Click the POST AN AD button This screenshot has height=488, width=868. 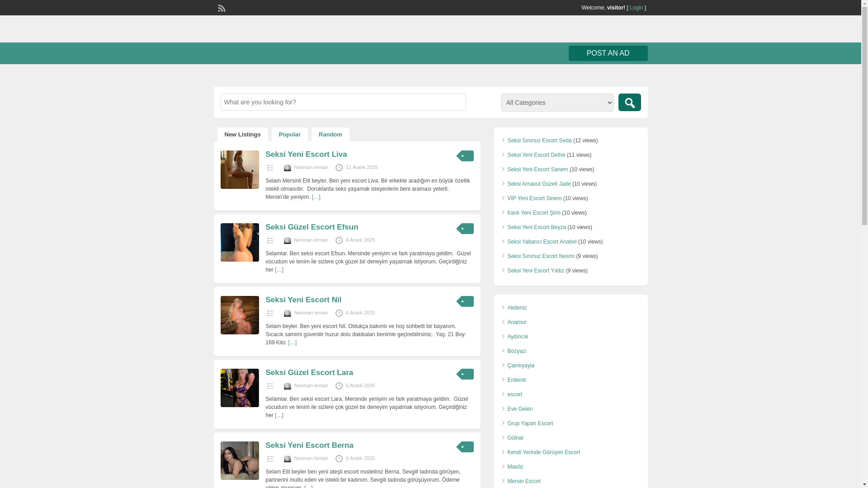point(608,53)
